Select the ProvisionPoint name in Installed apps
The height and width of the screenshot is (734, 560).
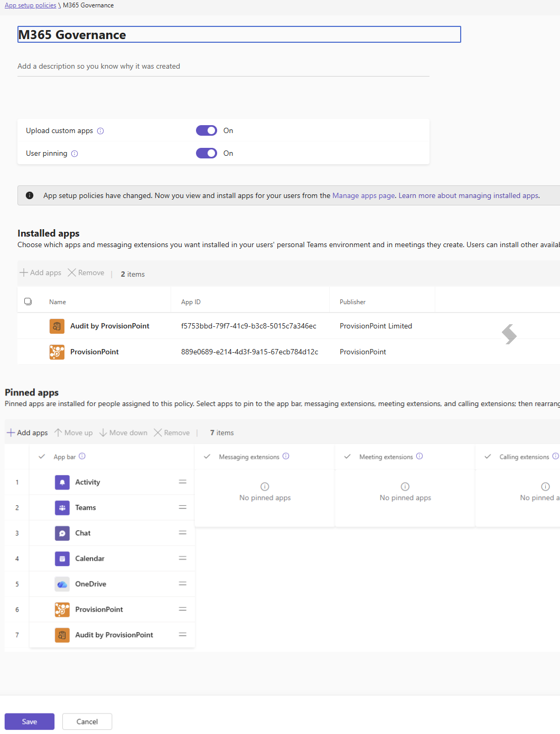[x=95, y=352]
